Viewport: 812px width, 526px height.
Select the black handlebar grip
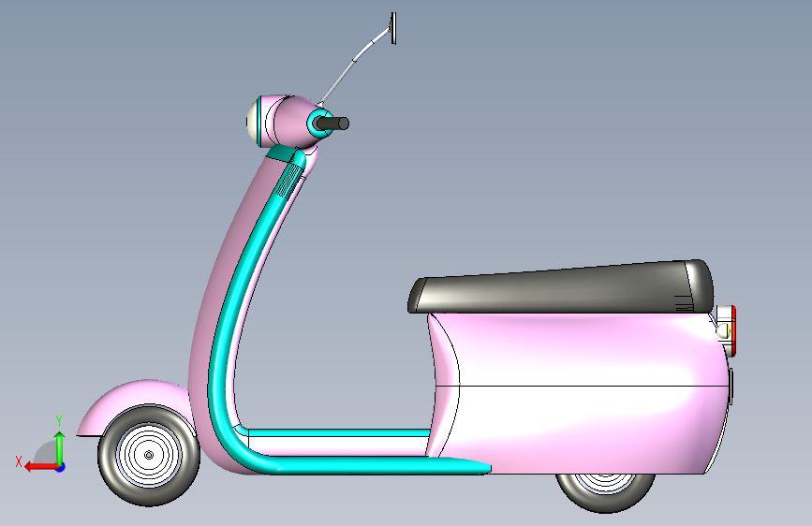pos(334,124)
